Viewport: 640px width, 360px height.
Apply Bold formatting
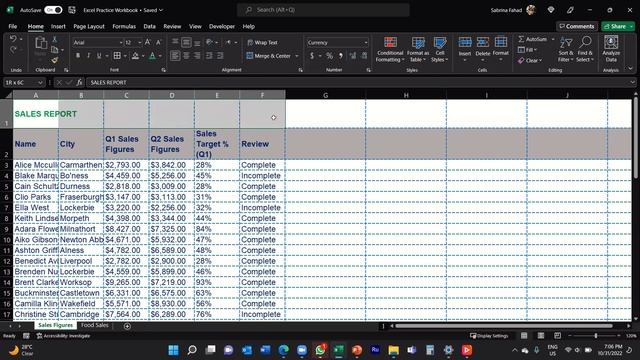point(78,56)
